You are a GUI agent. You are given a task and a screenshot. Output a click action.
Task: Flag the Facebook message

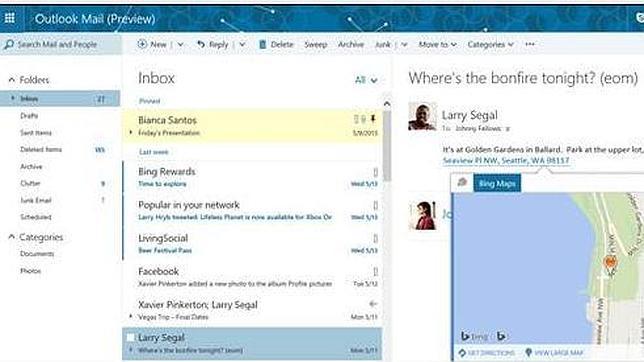pyautogui.click(x=375, y=272)
